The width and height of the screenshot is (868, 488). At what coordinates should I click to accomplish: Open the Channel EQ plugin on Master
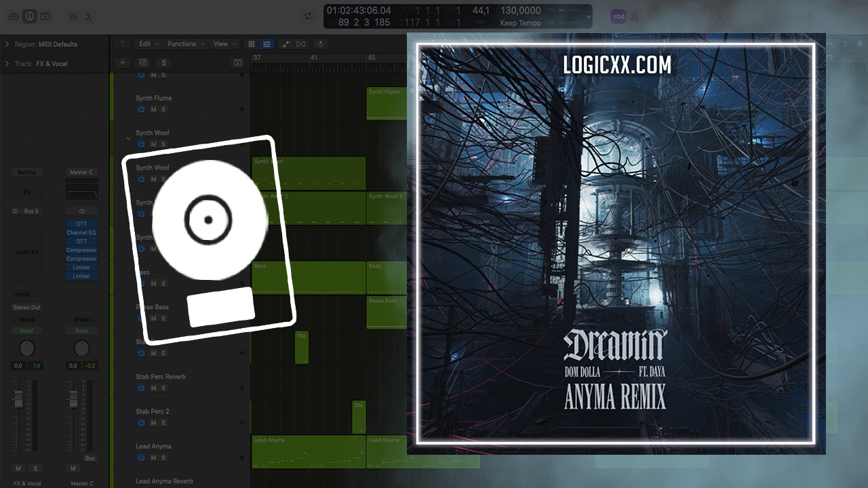81,232
